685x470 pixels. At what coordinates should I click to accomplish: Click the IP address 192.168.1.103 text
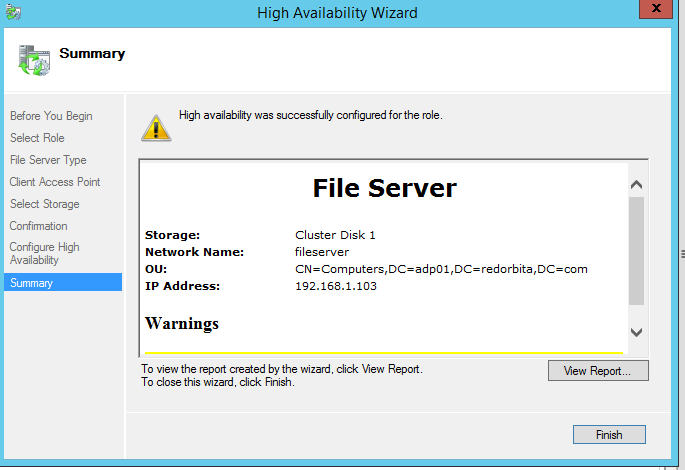(340, 287)
